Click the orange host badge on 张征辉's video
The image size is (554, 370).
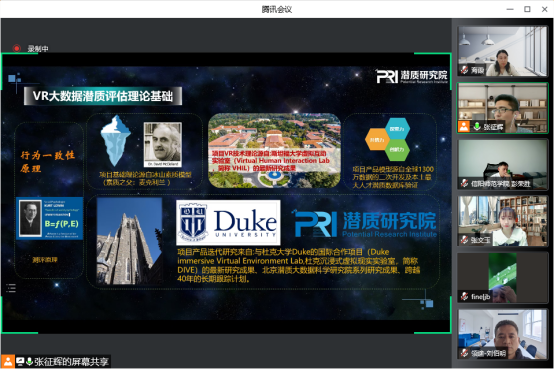pos(464,127)
